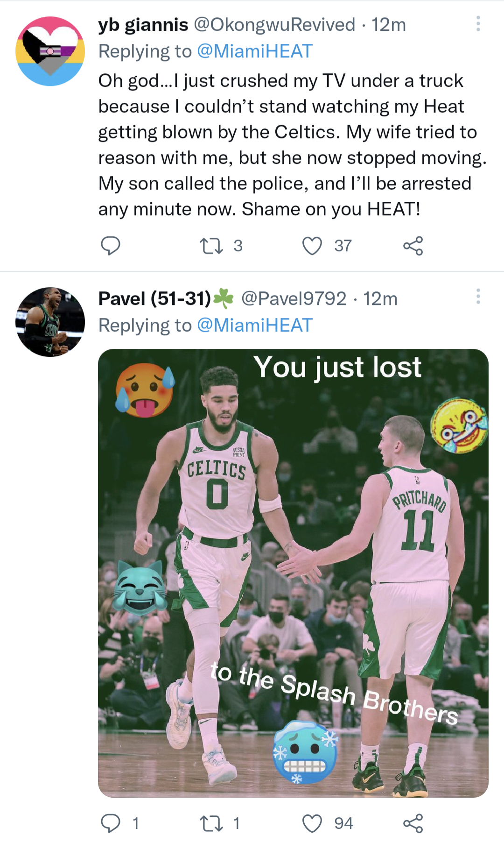
Task: Like the tweet by yb giannis
Action: (312, 246)
